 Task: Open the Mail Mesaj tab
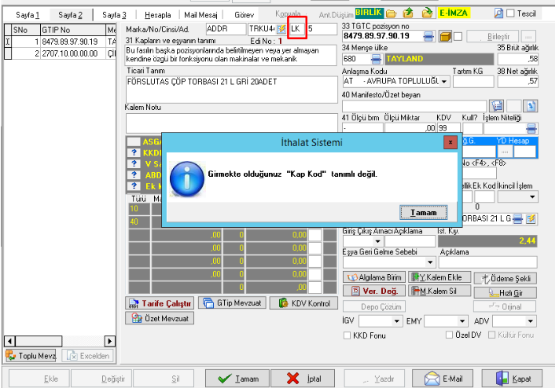(x=203, y=15)
